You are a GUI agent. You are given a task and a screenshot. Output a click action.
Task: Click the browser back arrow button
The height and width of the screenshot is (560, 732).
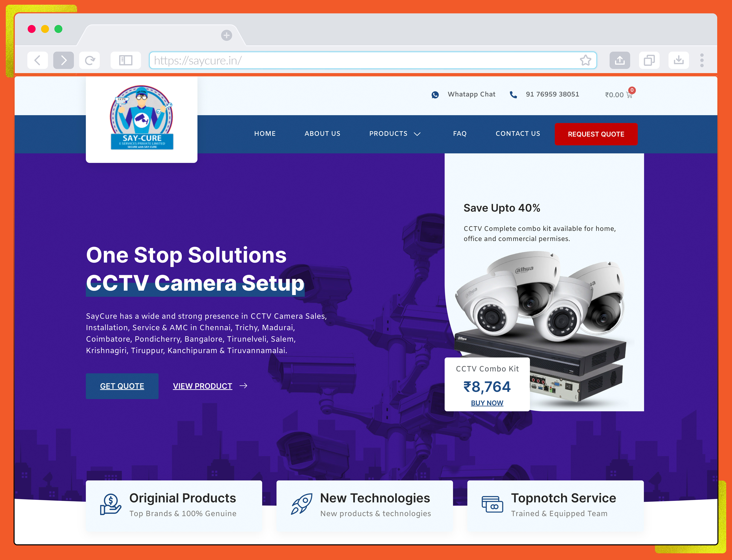(x=37, y=60)
